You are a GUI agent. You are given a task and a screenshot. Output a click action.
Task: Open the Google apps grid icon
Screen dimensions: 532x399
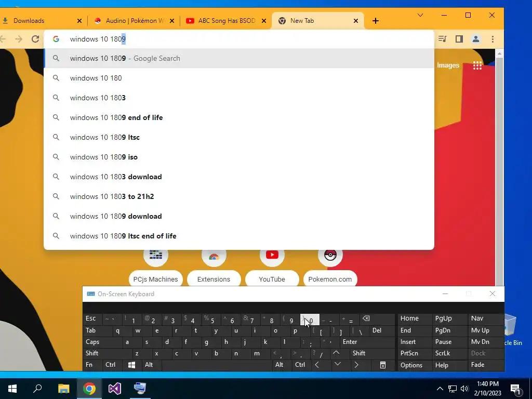coord(477,65)
